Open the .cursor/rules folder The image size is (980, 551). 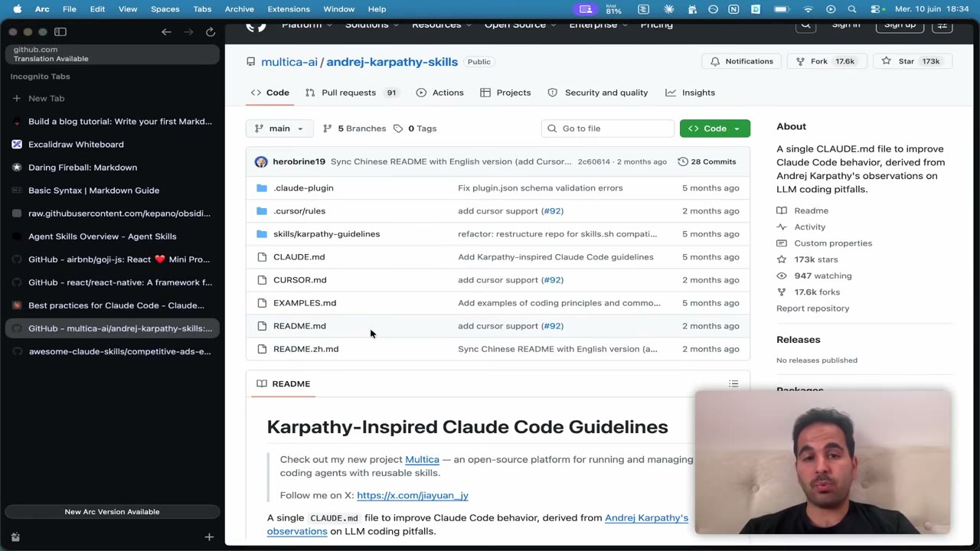point(299,211)
